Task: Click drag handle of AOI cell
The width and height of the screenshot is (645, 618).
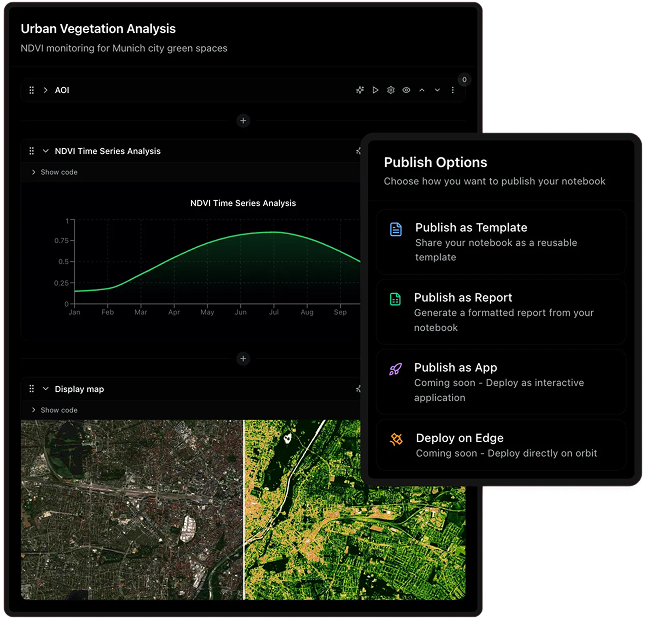Action: (32, 90)
